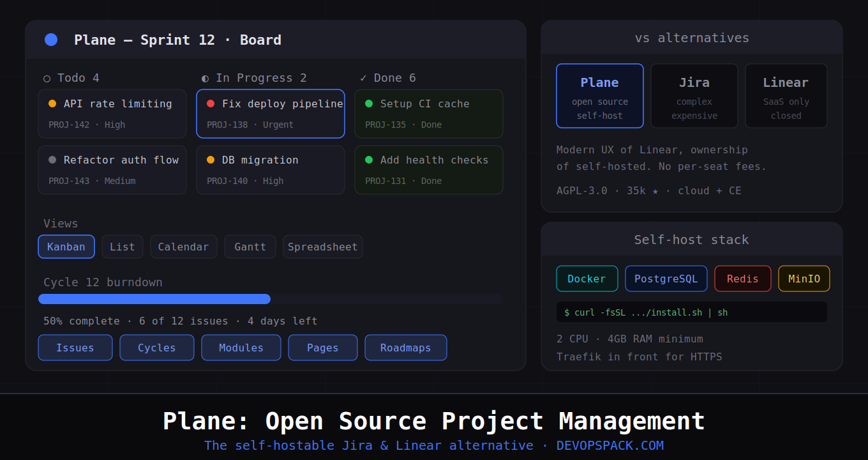Click the Todo column circle icon
Image resolution: width=868 pixels, height=460 pixels.
(x=47, y=79)
